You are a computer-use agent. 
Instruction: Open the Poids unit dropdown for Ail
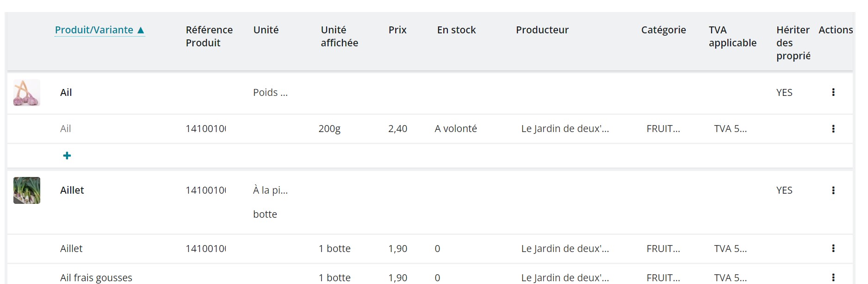(x=270, y=93)
